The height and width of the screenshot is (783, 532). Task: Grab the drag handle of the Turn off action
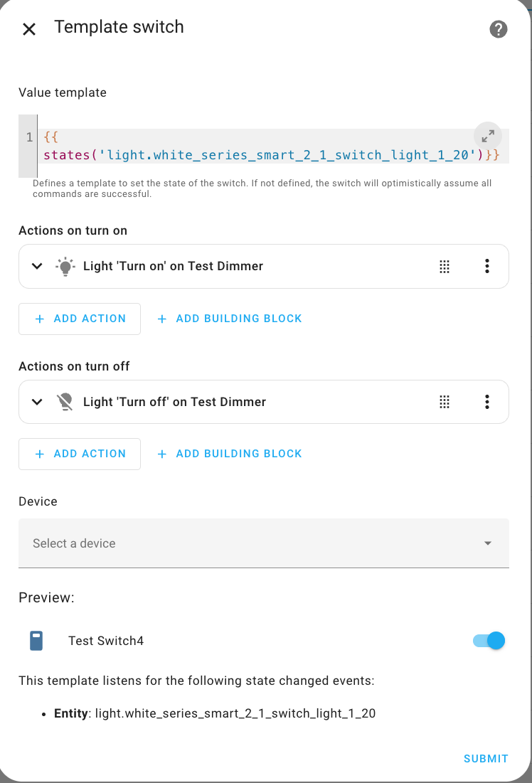pos(444,402)
